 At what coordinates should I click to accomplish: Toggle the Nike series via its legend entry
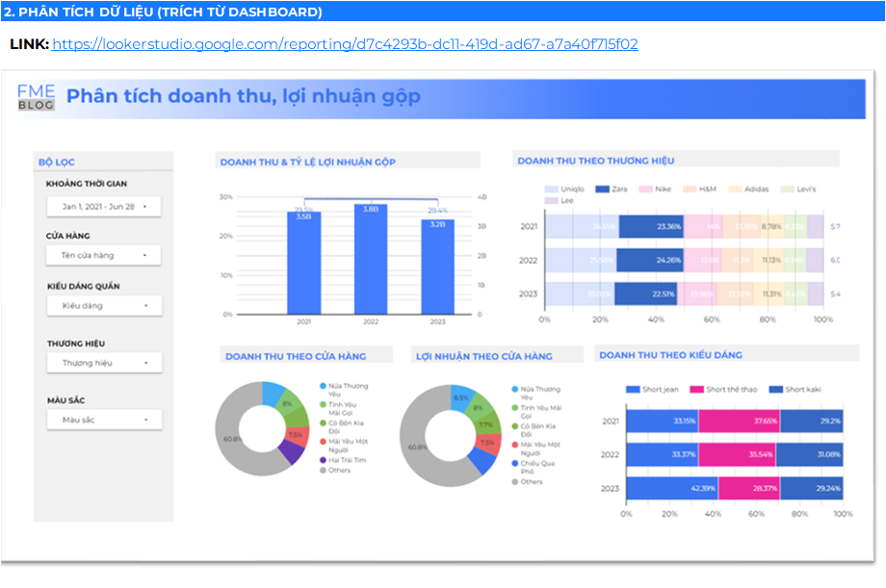point(645,189)
